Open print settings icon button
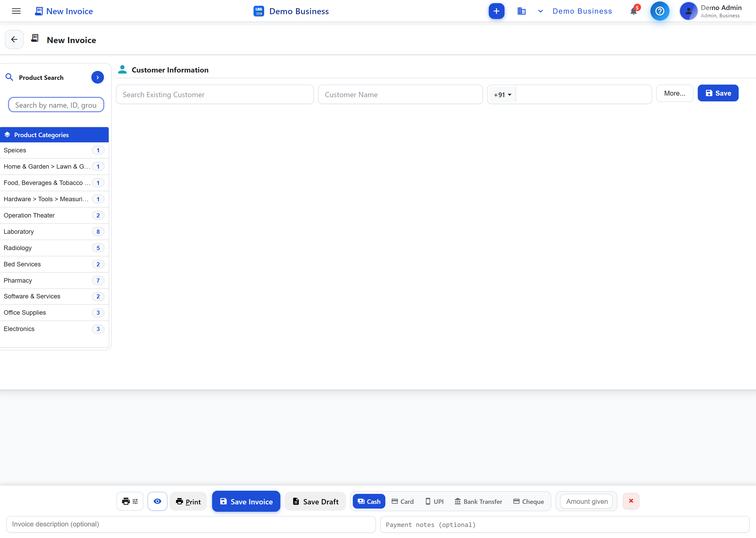Image resolution: width=756 pixels, height=538 pixels. tap(130, 501)
